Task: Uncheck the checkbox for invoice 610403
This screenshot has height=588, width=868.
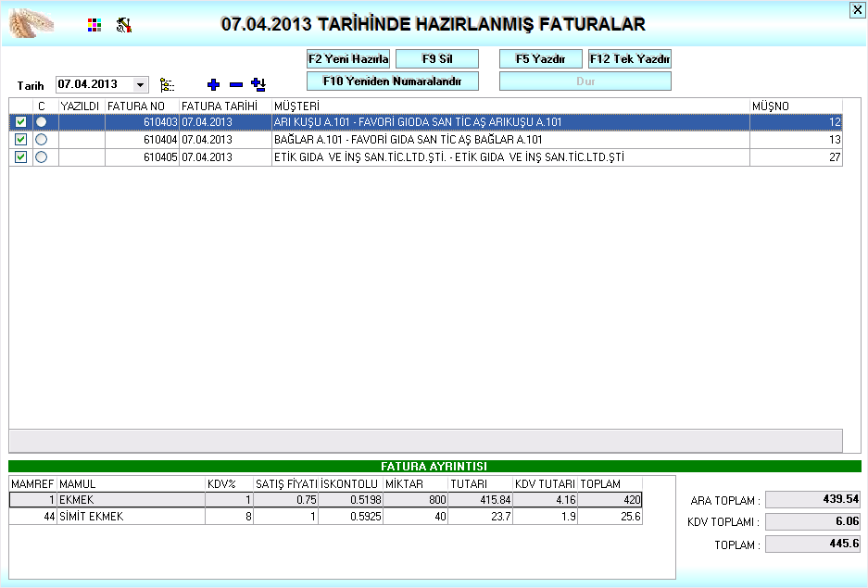Action: pyautogui.click(x=21, y=122)
